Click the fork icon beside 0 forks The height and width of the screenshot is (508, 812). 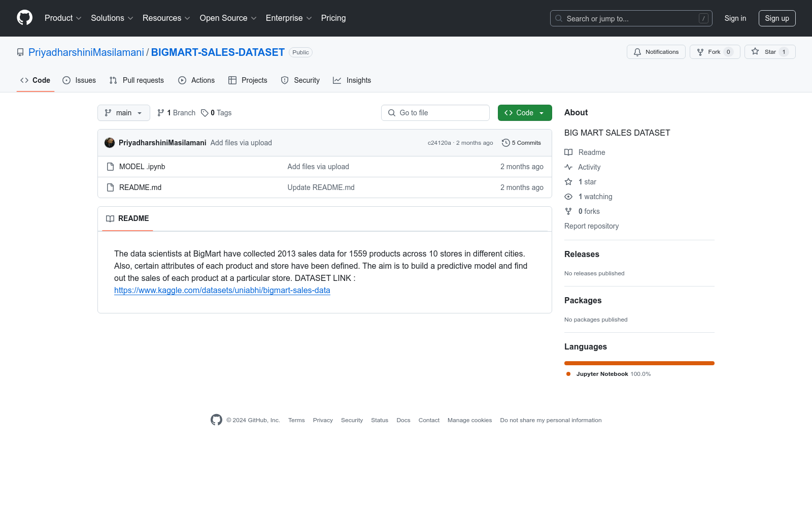pos(568,211)
